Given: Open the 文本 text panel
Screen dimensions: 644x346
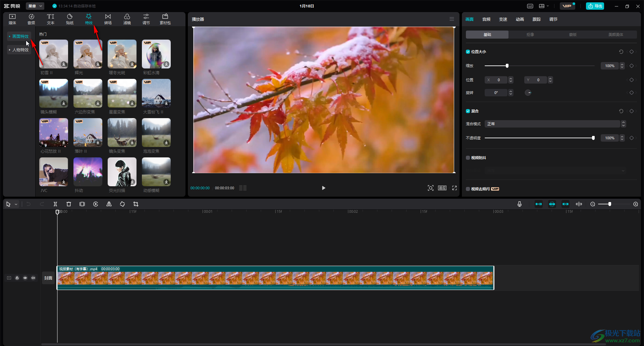Looking at the screenshot, I should (51, 19).
